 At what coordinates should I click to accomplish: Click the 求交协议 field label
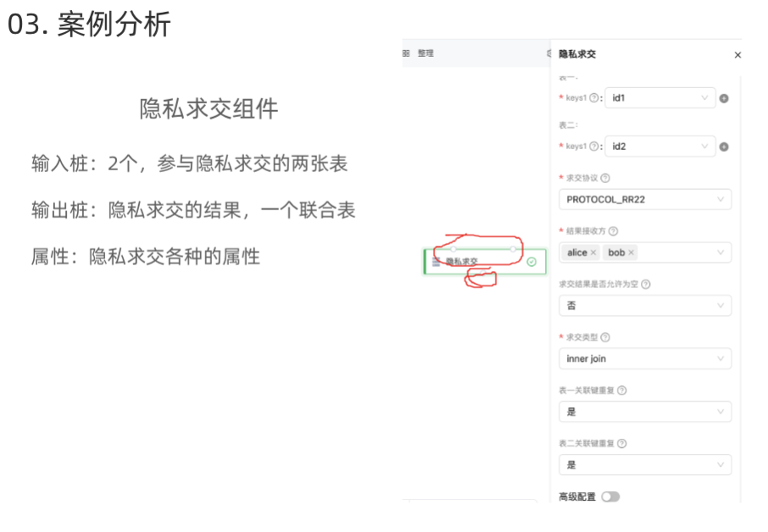582,178
